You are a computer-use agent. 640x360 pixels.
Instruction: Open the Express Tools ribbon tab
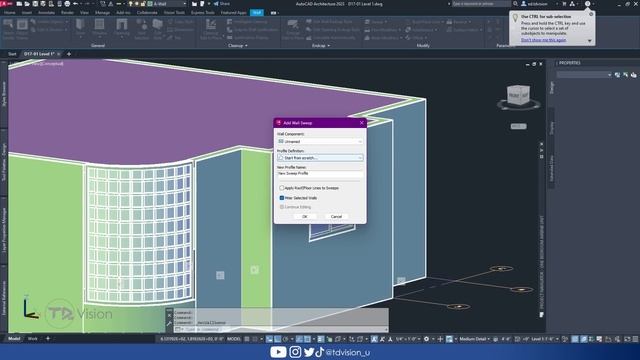tap(202, 13)
